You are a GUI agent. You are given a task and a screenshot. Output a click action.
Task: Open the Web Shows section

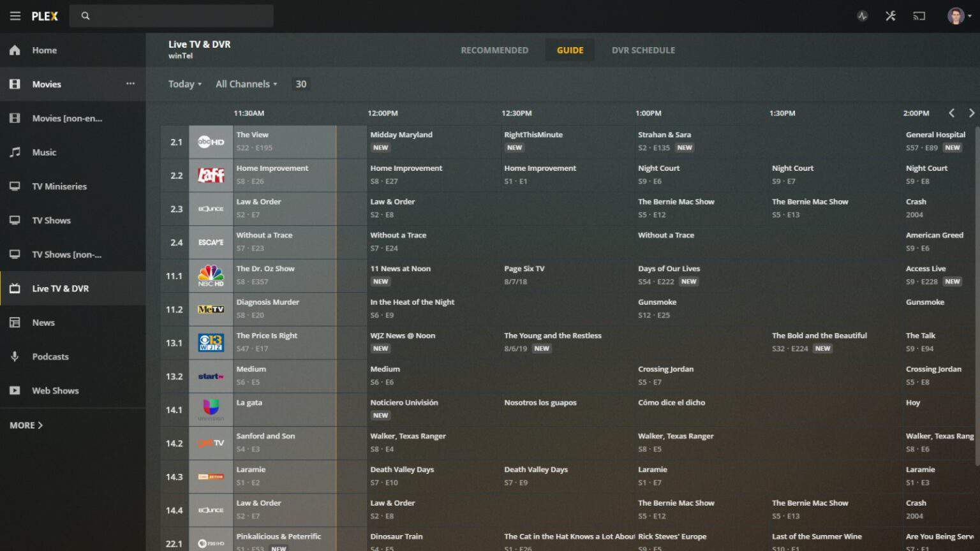click(x=55, y=390)
